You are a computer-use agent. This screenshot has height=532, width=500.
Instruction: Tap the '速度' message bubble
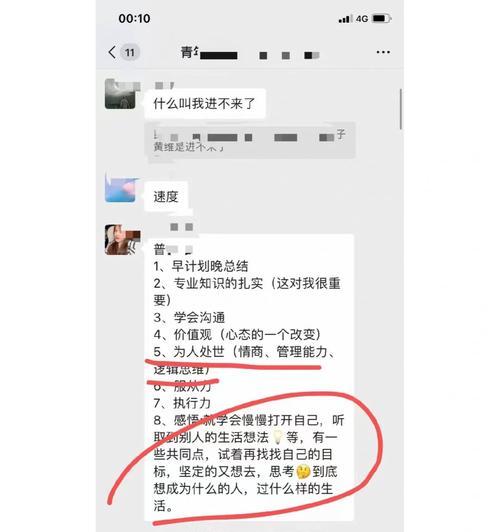pos(166,197)
